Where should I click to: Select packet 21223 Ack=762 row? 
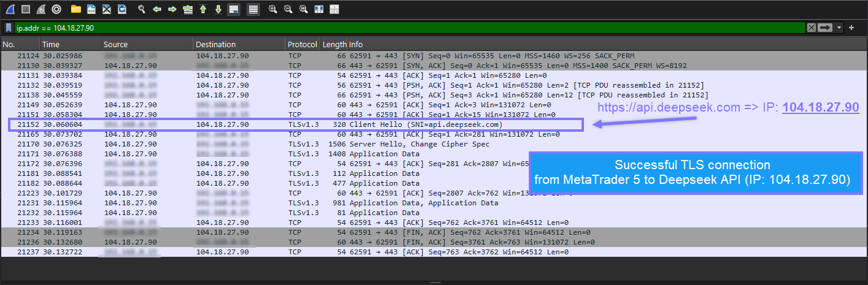[x=434, y=193]
